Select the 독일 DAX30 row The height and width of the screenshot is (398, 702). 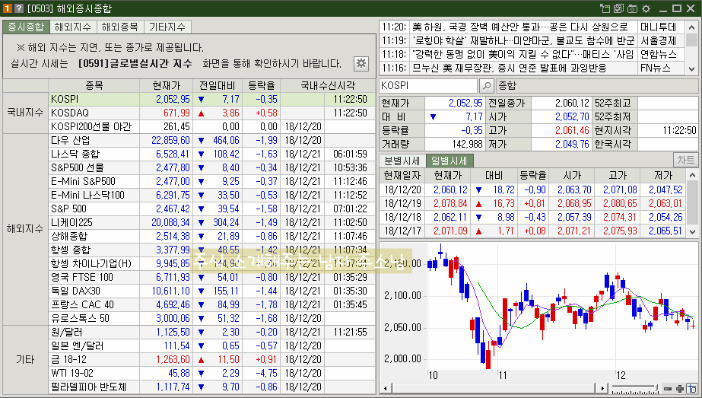[212, 291]
